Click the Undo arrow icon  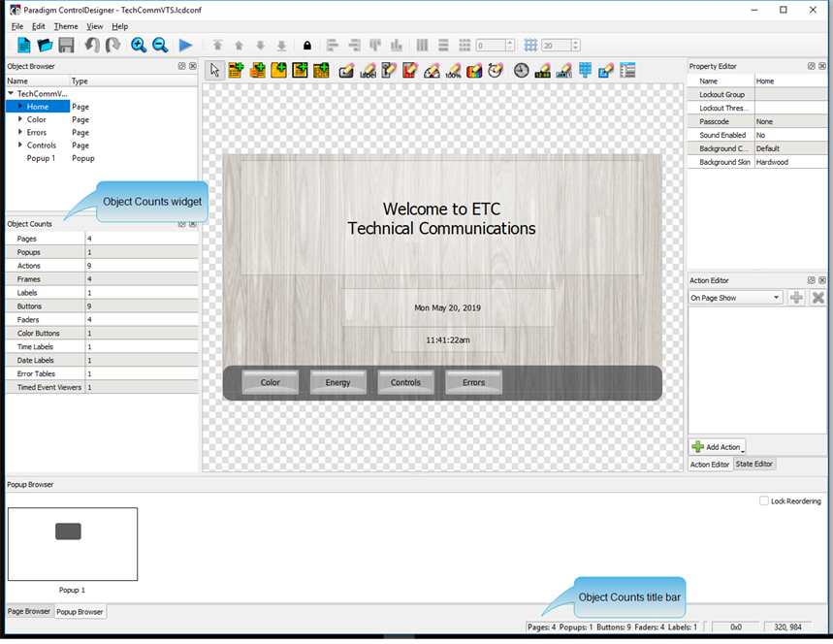coord(92,46)
